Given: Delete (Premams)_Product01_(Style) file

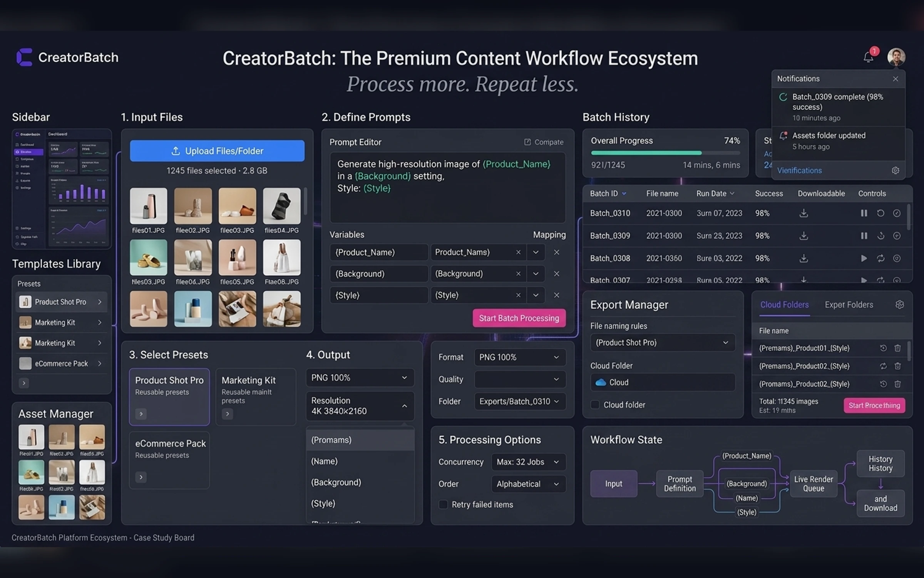Looking at the screenshot, I should point(897,348).
